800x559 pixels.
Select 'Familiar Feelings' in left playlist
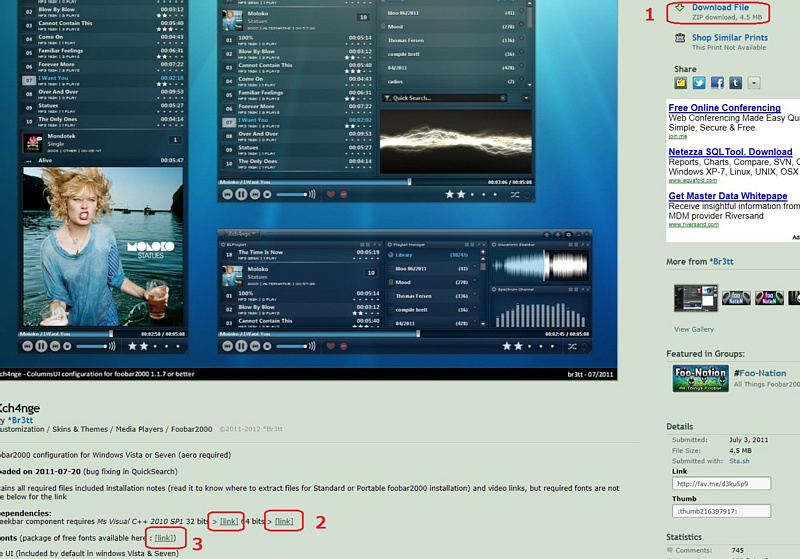[103, 53]
